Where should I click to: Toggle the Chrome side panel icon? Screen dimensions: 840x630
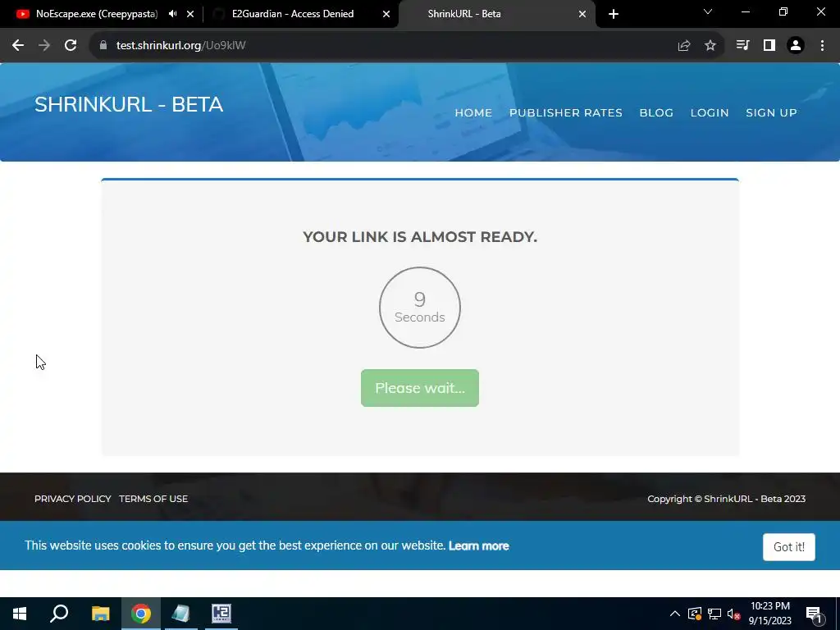pos(769,46)
